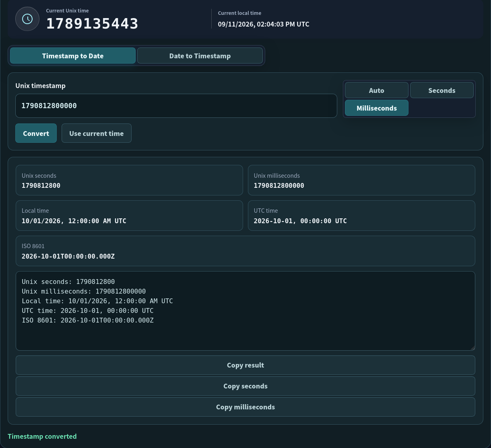Grab the textarea resize handle corner

(x=472, y=348)
